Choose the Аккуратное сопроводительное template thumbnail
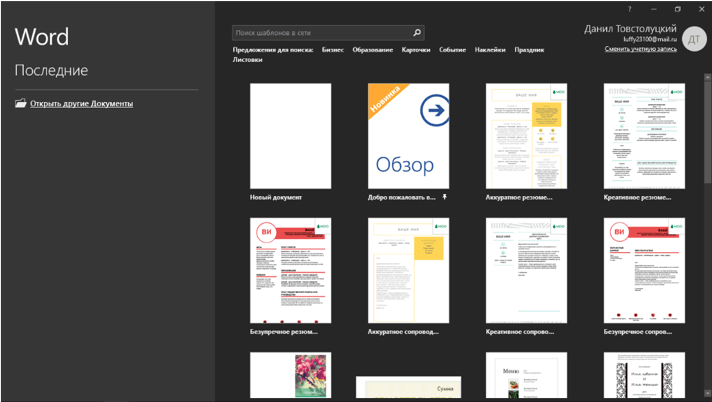This screenshot has width=712, height=402. point(409,270)
